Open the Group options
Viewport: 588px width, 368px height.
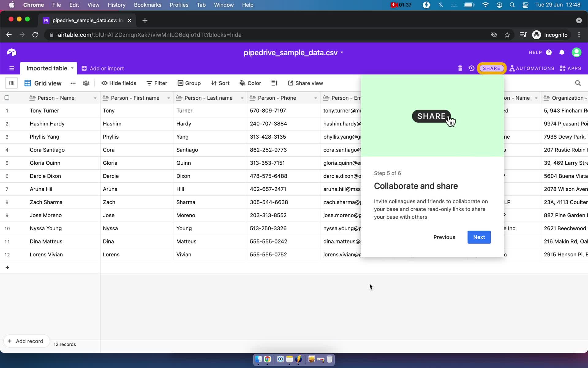pos(189,83)
